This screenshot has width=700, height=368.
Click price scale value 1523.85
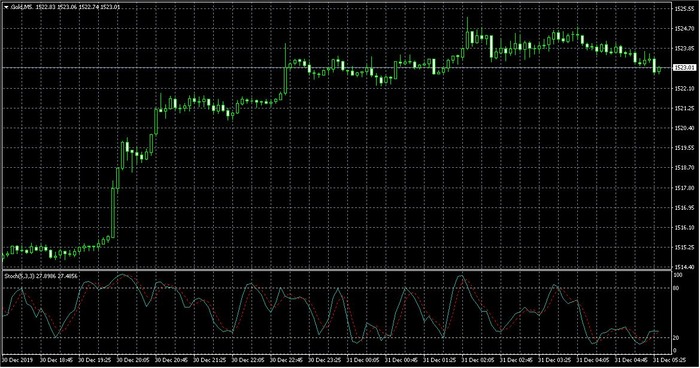(x=684, y=48)
